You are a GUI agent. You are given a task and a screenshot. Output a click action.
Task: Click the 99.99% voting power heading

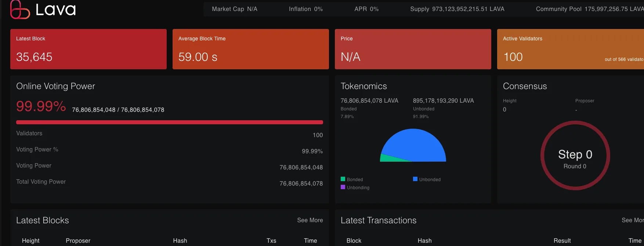(x=41, y=106)
